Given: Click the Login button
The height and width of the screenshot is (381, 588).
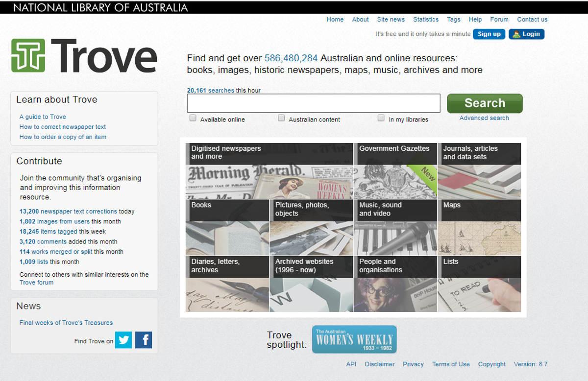Looking at the screenshot, I should point(527,34).
